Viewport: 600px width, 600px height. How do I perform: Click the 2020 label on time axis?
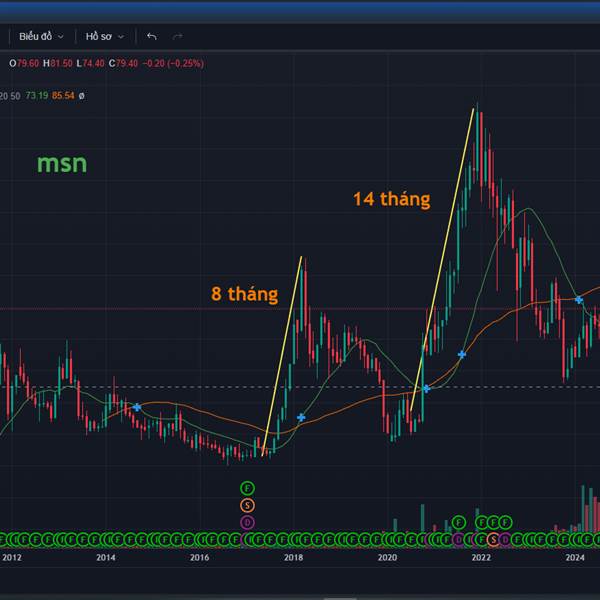[387, 558]
